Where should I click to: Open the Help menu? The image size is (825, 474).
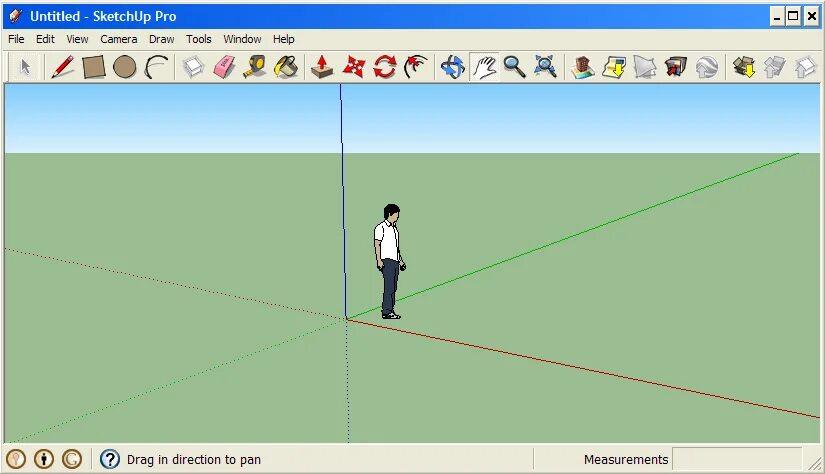point(284,39)
